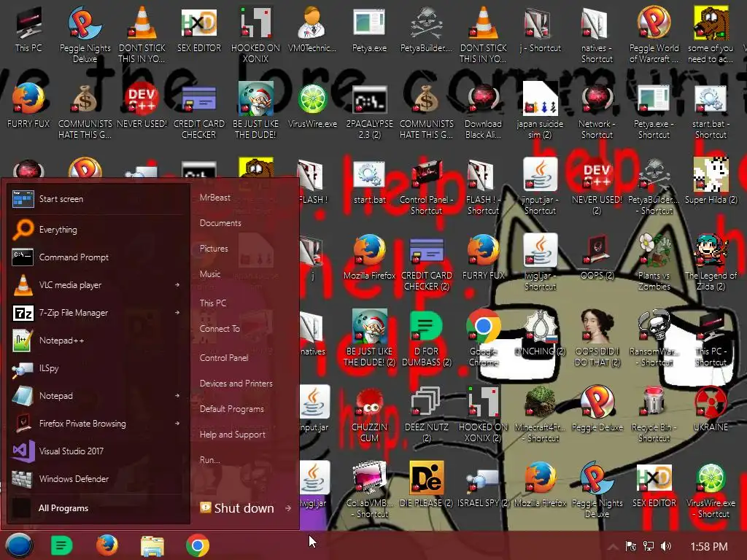
Task: Select the Peggle World of Warcraft icon
Action: pyautogui.click(x=654, y=34)
